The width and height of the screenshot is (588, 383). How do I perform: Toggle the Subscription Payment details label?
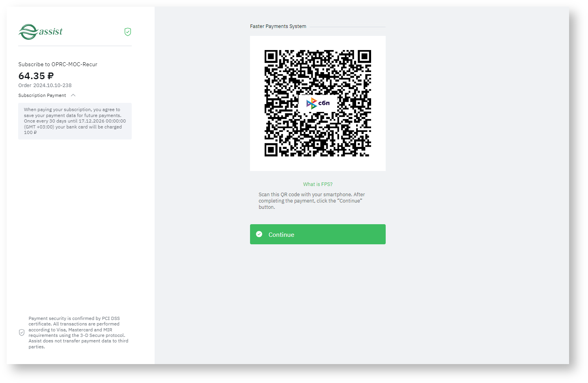(x=42, y=95)
